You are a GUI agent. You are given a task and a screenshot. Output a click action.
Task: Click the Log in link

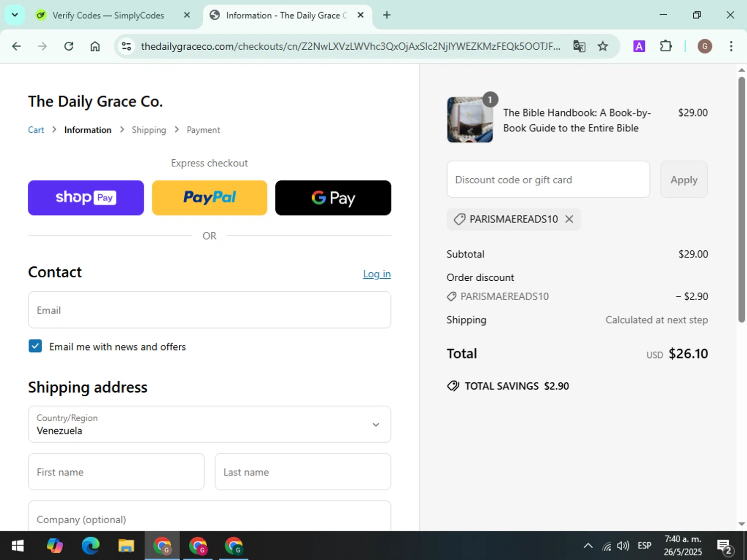click(377, 274)
